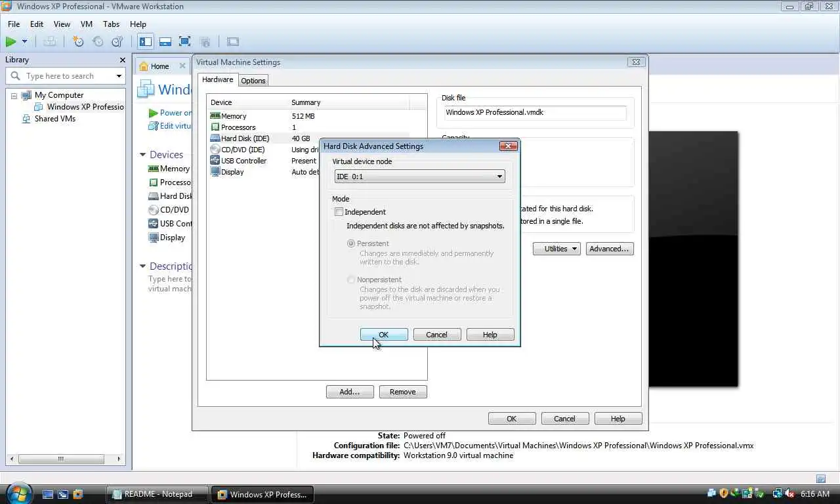Select the Nonpersistent radio button
This screenshot has width=840, height=504.
(x=351, y=280)
